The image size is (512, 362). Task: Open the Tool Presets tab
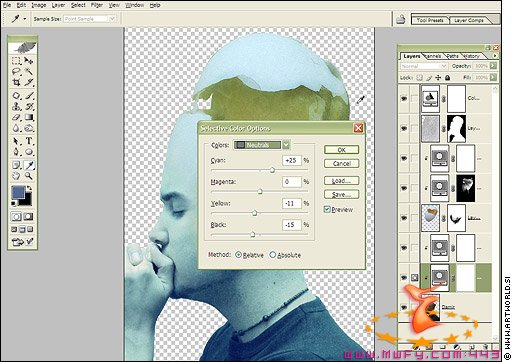coord(430,20)
